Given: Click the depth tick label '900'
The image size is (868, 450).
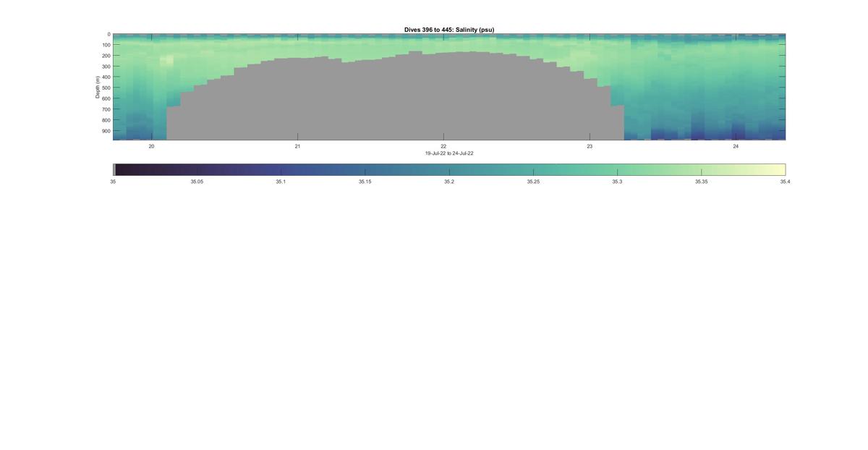Looking at the screenshot, I should (106, 131).
